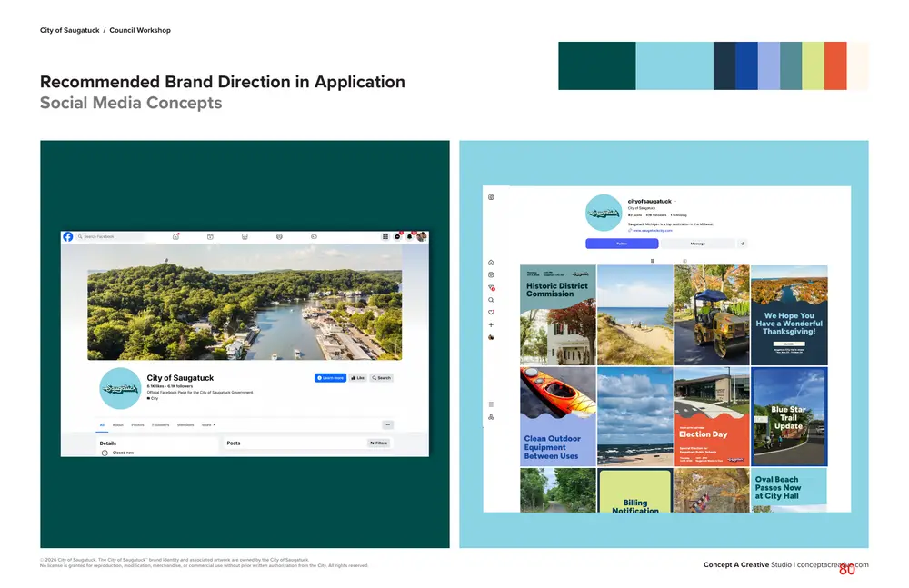909x588 pixels.
Task: Open Instagram notifications heart icon
Action: (x=491, y=313)
